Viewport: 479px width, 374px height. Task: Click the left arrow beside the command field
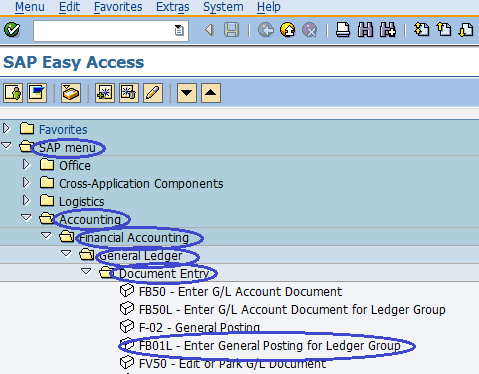point(209,30)
